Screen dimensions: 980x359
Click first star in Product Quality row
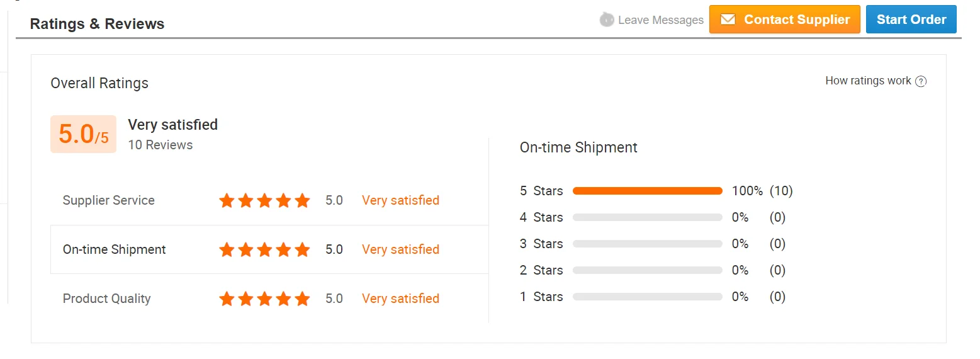coord(227,299)
